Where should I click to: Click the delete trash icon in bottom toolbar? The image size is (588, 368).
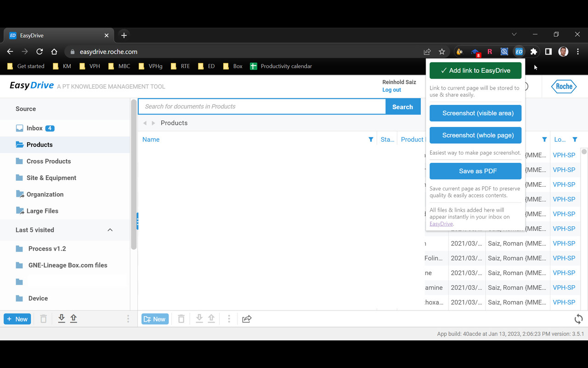point(181,318)
